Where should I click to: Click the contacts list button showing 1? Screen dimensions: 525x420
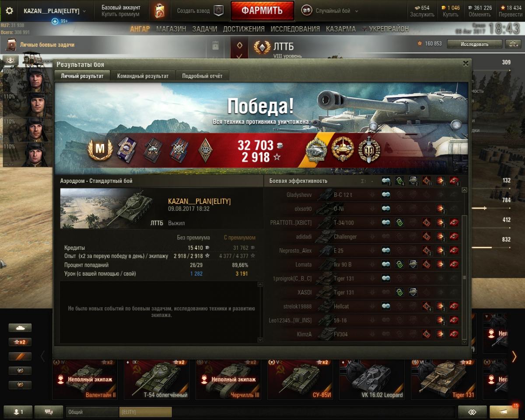tap(18, 412)
